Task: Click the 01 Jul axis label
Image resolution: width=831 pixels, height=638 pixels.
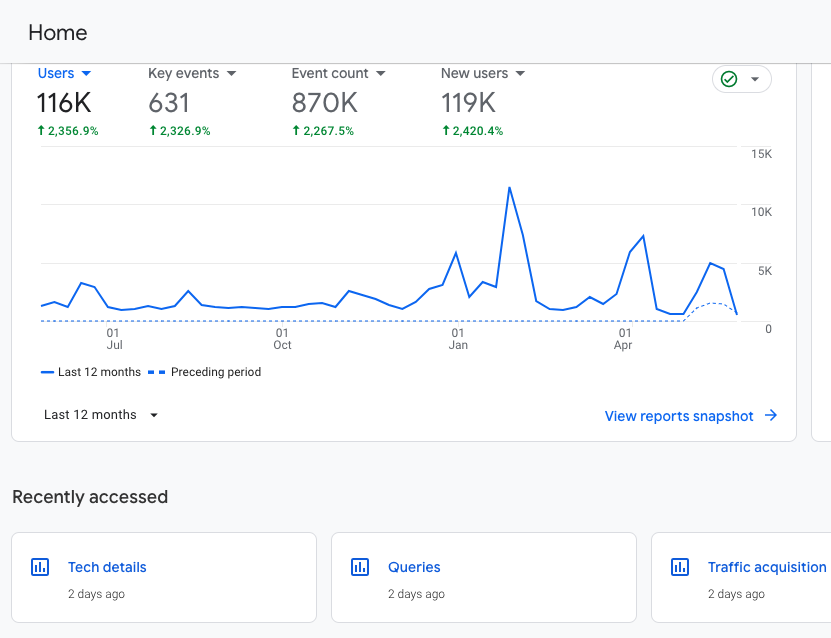Action: [114, 339]
